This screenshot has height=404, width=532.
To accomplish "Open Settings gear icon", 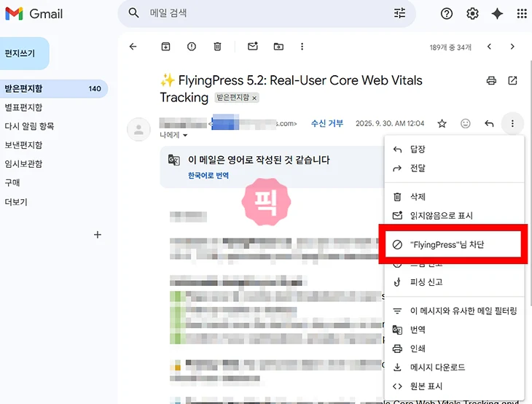I will pos(472,14).
